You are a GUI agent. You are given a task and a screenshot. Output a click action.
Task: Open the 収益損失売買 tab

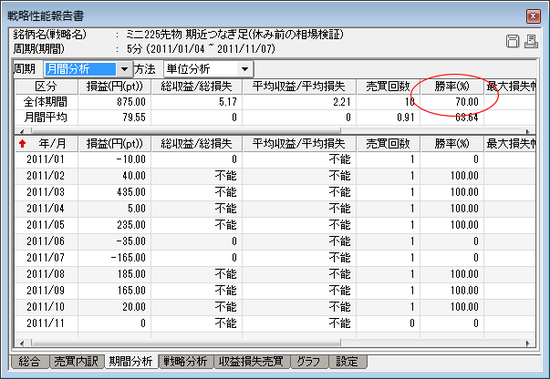252,361
